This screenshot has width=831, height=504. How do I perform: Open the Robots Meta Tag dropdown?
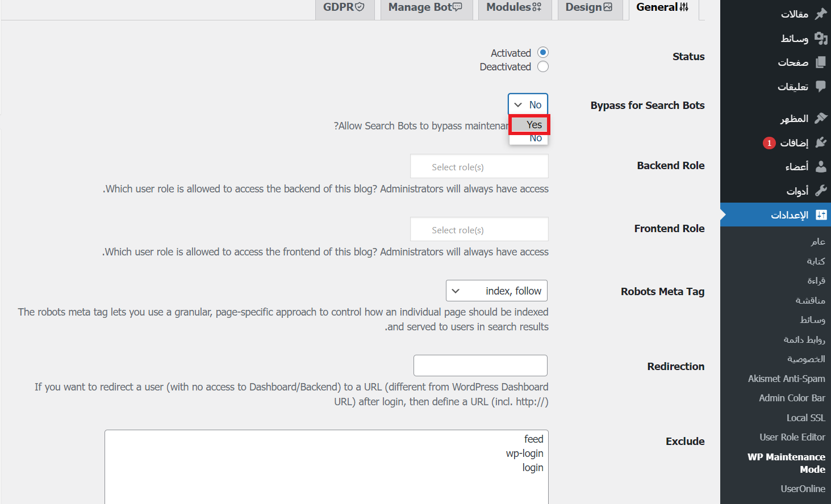[496, 291]
